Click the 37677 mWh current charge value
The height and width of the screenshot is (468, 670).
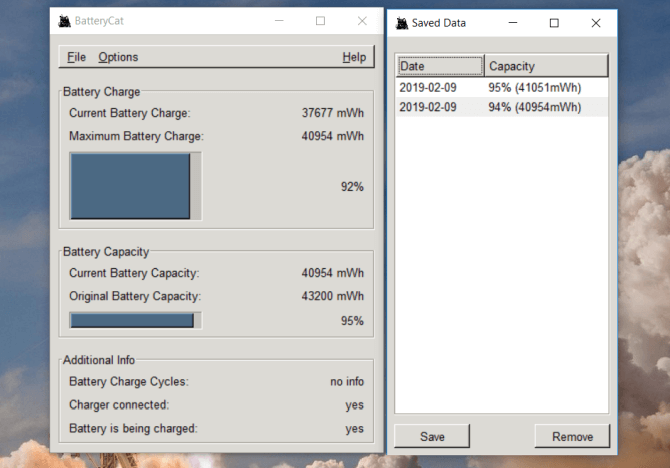[332, 113]
